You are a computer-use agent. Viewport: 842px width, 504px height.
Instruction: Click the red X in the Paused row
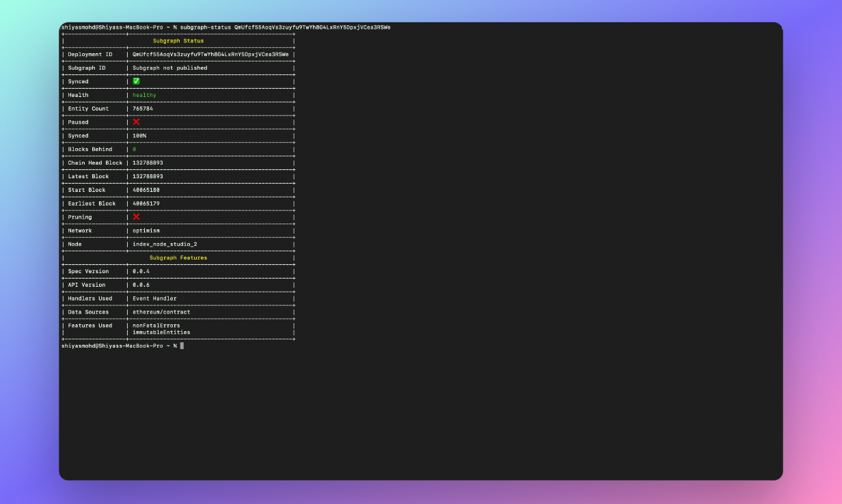point(136,122)
